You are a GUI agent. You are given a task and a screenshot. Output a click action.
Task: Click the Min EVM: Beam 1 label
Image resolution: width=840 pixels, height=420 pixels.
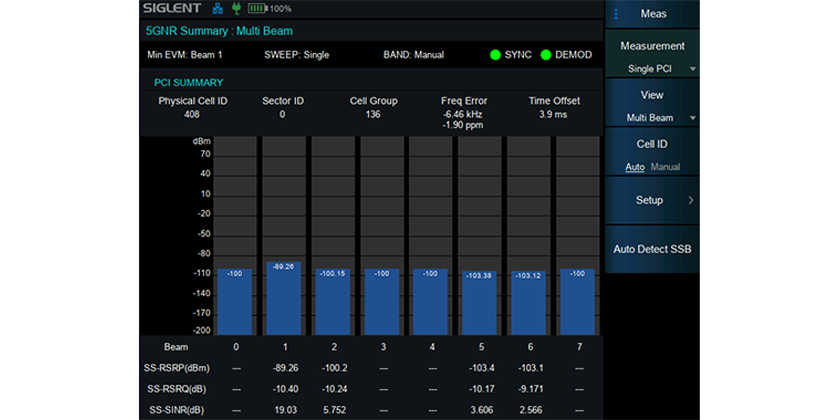click(x=184, y=54)
